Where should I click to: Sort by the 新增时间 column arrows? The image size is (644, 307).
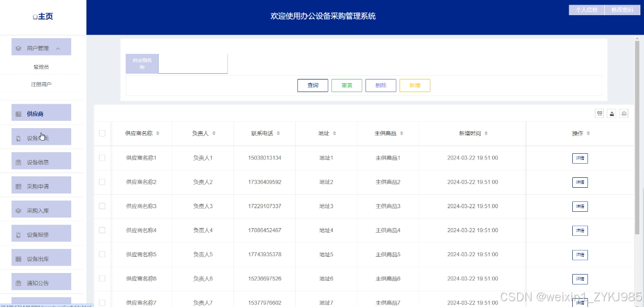pos(486,133)
